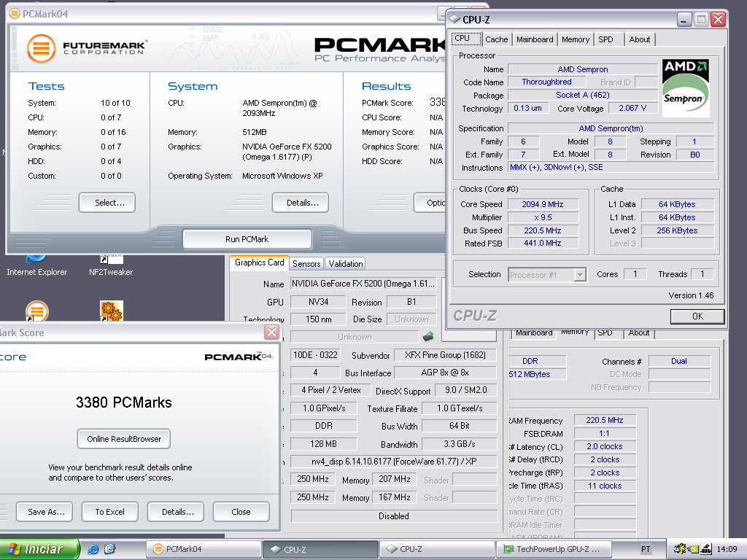Screen dimensions: 747x560
Task: Open system Details... in PCMark04 main window
Action: click(301, 203)
